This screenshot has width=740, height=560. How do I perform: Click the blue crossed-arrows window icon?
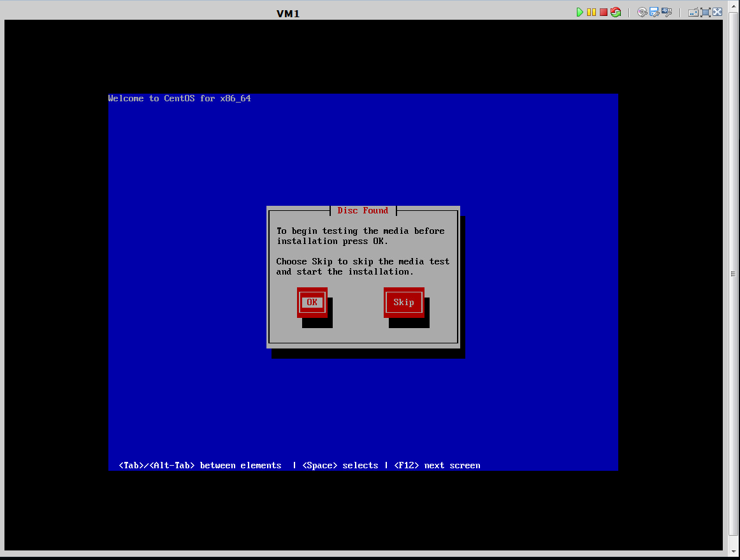click(717, 12)
